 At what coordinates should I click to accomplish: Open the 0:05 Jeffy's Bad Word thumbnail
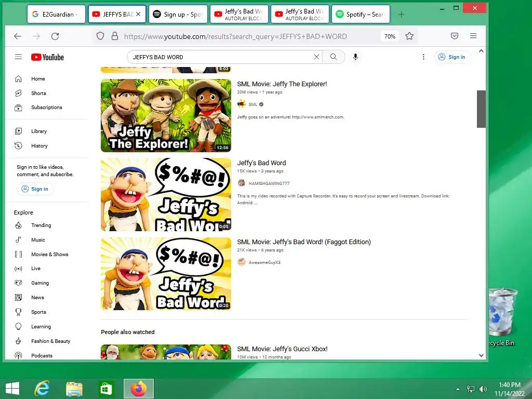pos(166,194)
